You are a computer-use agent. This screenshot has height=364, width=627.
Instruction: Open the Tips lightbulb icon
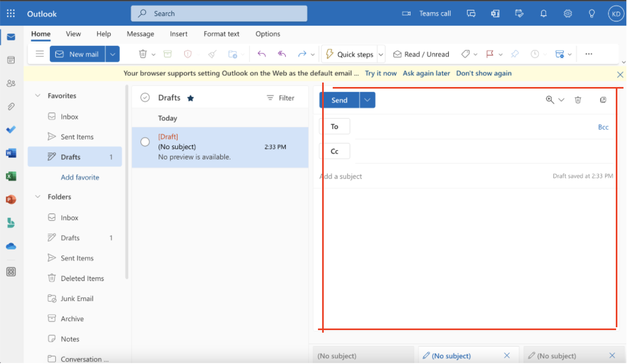[x=592, y=13]
